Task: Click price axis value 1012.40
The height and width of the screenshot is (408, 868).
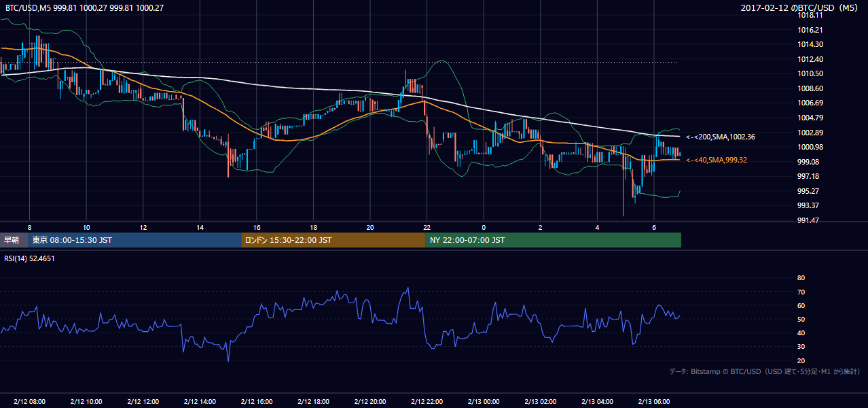Action: point(810,59)
